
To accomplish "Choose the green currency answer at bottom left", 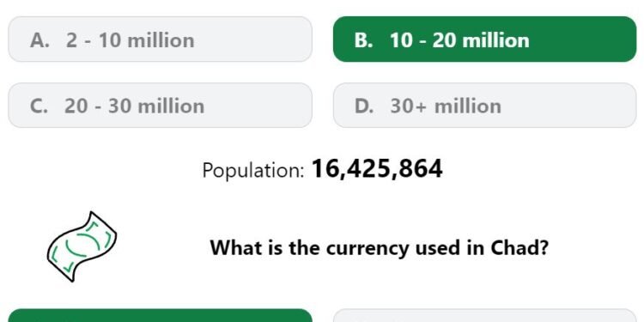I will (x=161, y=315).
